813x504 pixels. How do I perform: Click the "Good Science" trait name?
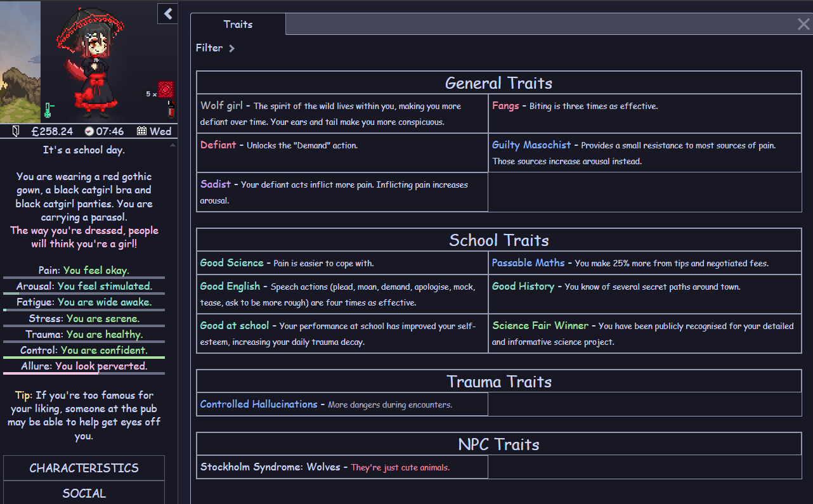[231, 263]
